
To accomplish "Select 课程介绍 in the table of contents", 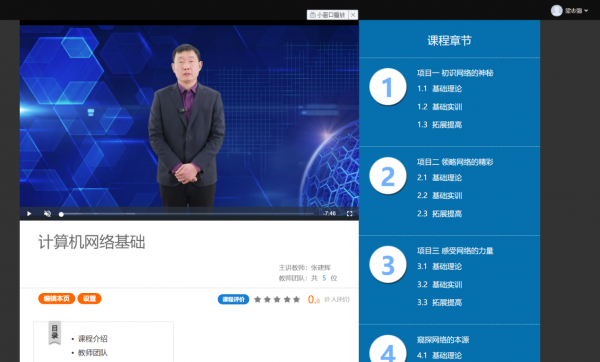I will click(93, 339).
